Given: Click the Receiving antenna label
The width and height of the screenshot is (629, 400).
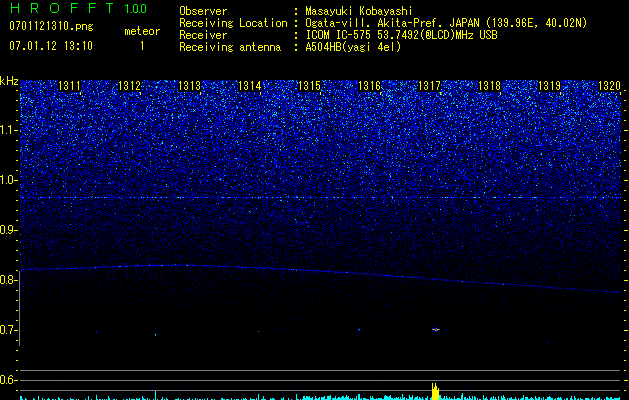Looking at the screenshot, I should [229, 47].
